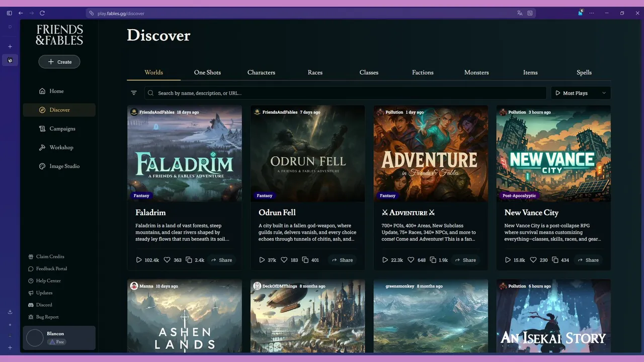The image size is (644, 362).
Task: Click the Create button
Action: pos(59,62)
